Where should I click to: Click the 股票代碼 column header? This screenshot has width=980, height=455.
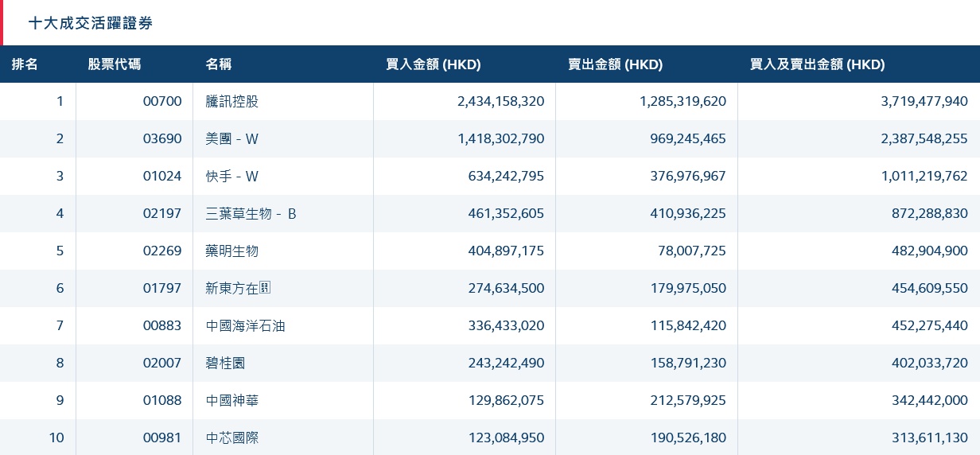coord(115,64)
